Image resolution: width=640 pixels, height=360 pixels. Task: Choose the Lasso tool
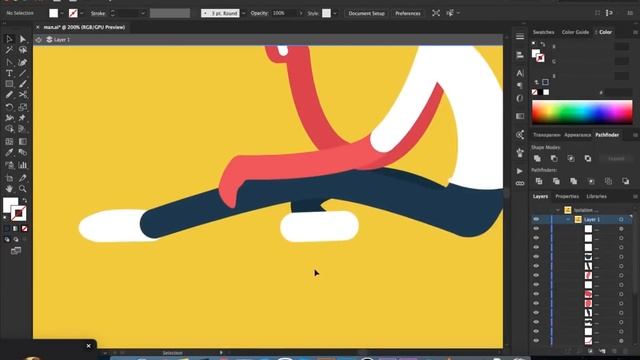[x=23, y=50]
